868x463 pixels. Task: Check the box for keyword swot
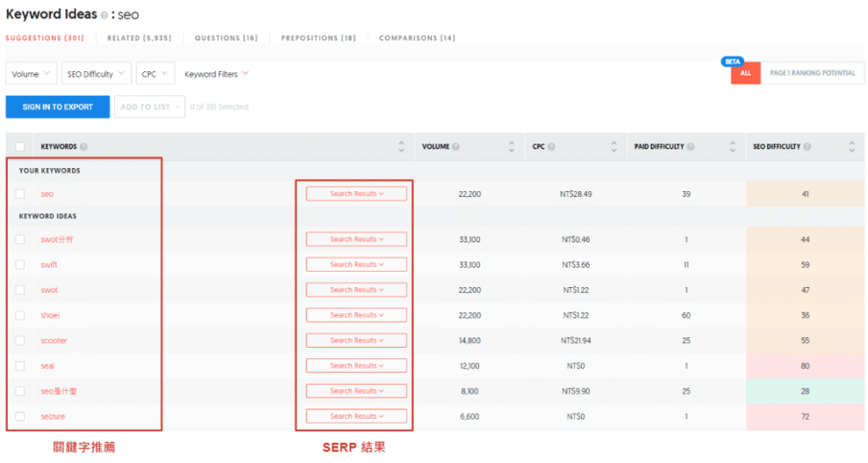20,290
